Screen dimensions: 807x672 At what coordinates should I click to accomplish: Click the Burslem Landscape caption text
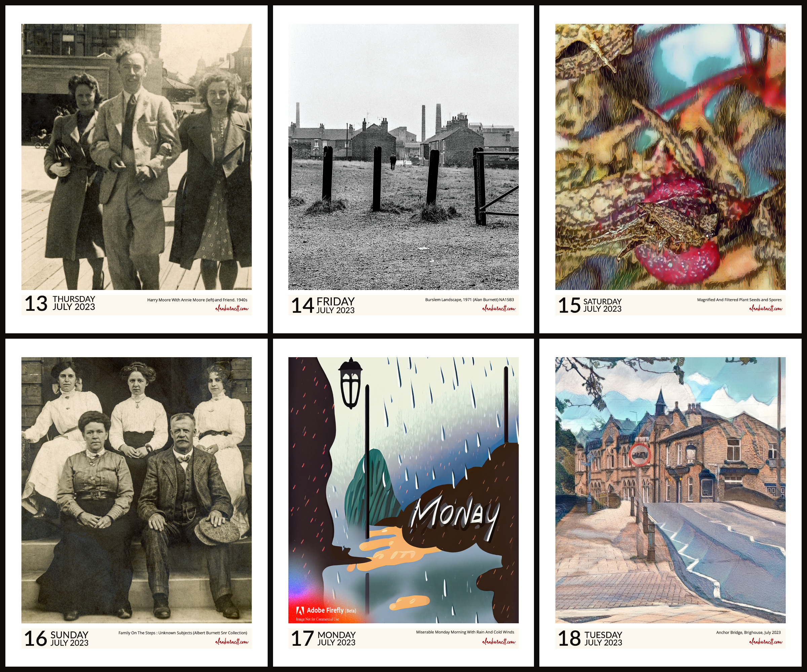tap(469, 299)
